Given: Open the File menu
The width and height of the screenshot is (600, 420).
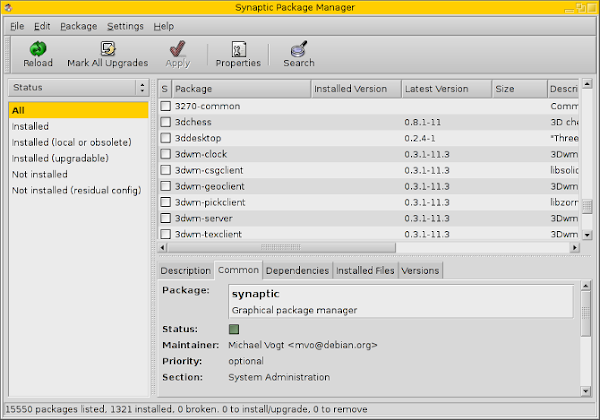Looking at the screenshot, I should [17, 26].
